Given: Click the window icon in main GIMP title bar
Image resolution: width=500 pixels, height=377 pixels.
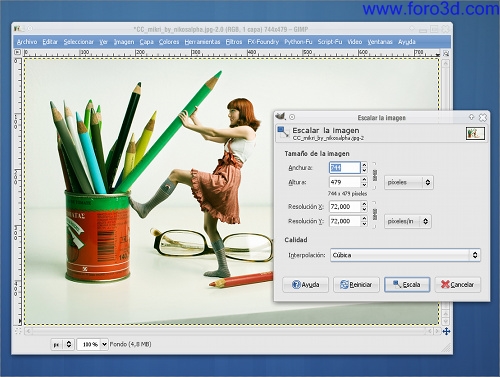Looking at the screenshot, I should pyautogui.click(x=17, y=29).
